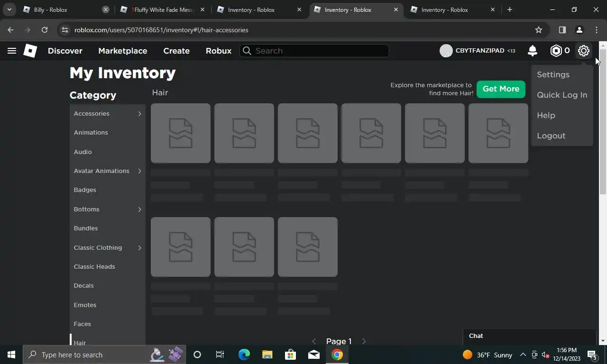Open the Windows Start menu
The height and width of the screenshot is (364, 607).
pyautogui.click(x=11, y=355)
